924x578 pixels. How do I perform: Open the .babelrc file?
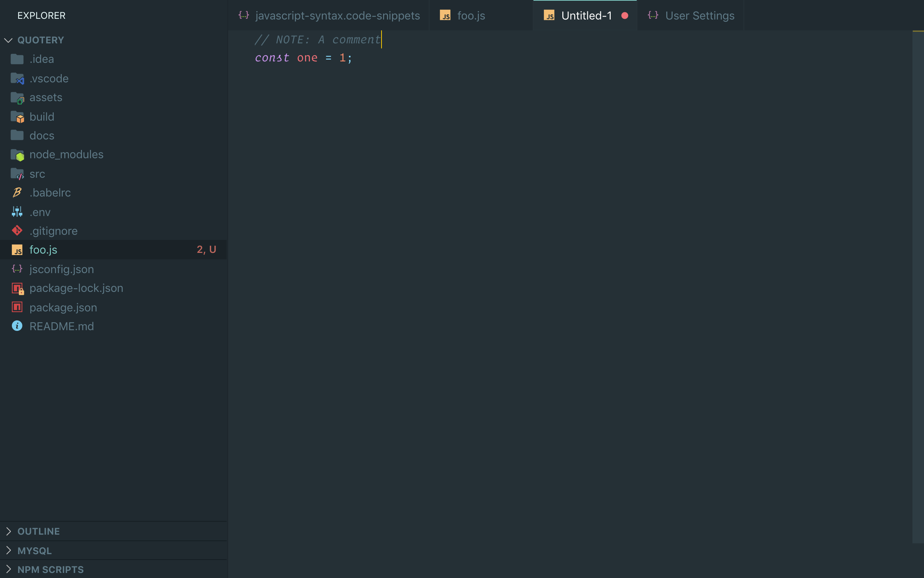113,193
